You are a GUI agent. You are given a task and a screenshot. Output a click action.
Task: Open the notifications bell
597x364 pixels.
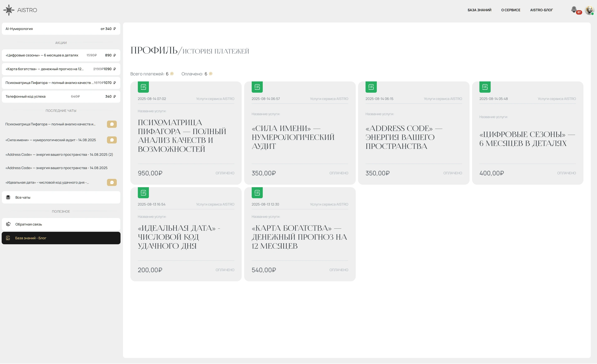(574, 9)
